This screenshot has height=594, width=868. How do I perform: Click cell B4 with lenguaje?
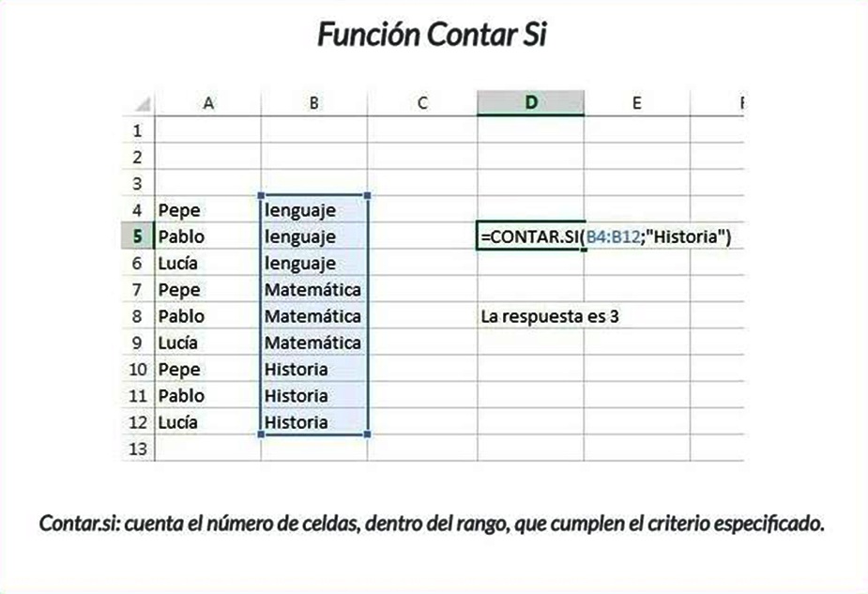point(312,210)
